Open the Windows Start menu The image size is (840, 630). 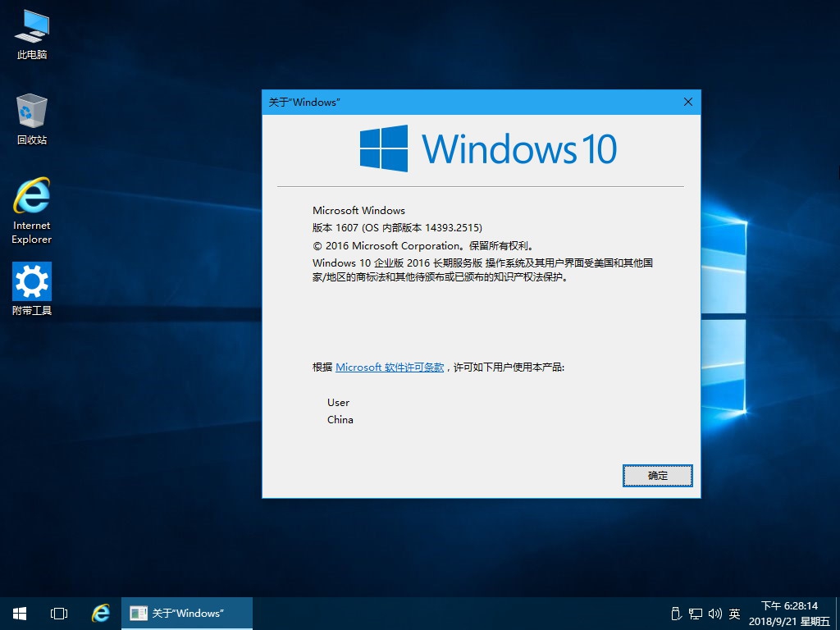click(20, 614)
